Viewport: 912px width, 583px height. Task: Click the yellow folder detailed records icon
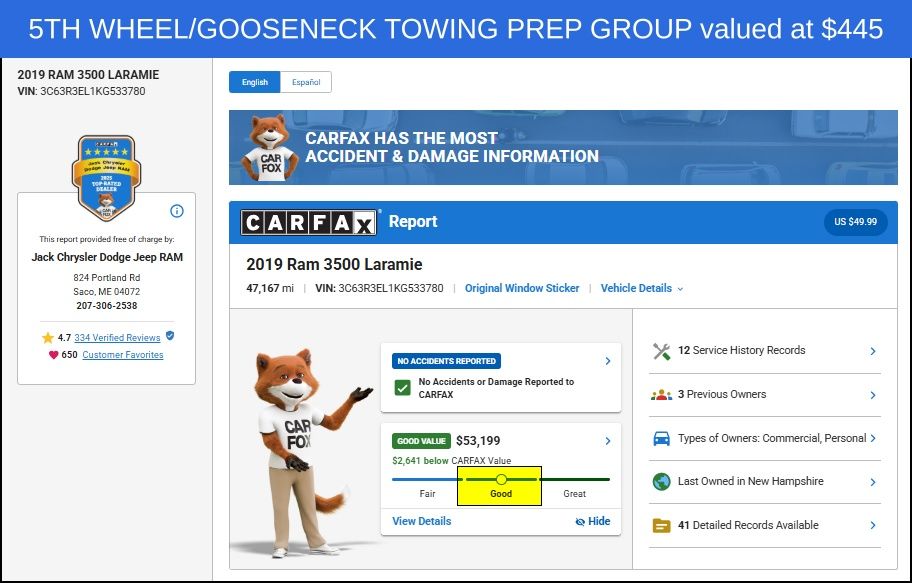pyautogui.click(x=661, y=525)
